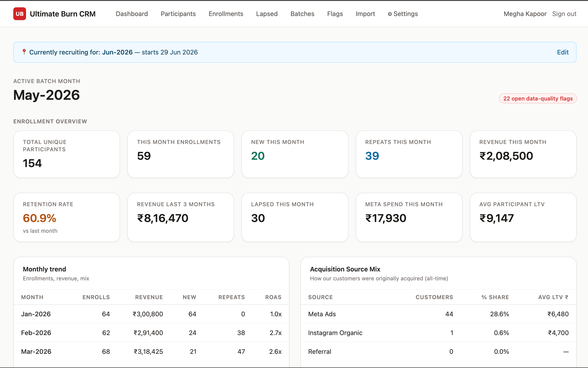588x368 pixels.
Task: Click Revenue This Month value ₹2,08,500
Action: click(x=506, y=156)
